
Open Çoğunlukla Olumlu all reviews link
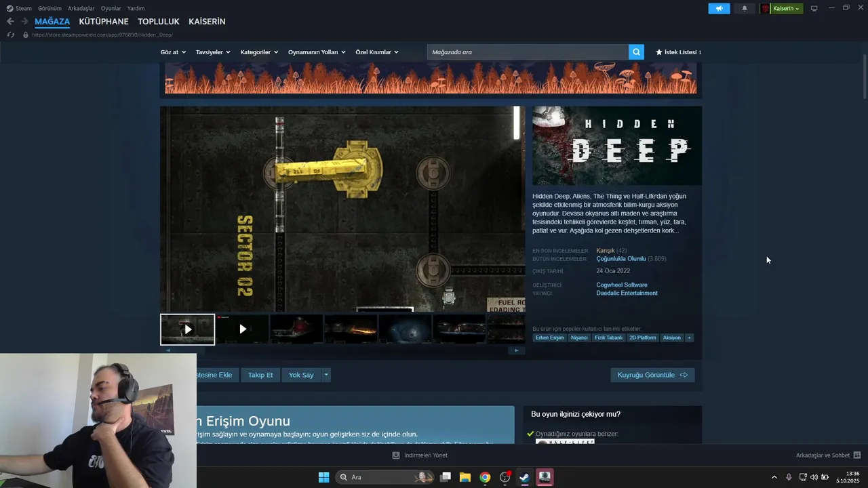[x=620, y=259]
